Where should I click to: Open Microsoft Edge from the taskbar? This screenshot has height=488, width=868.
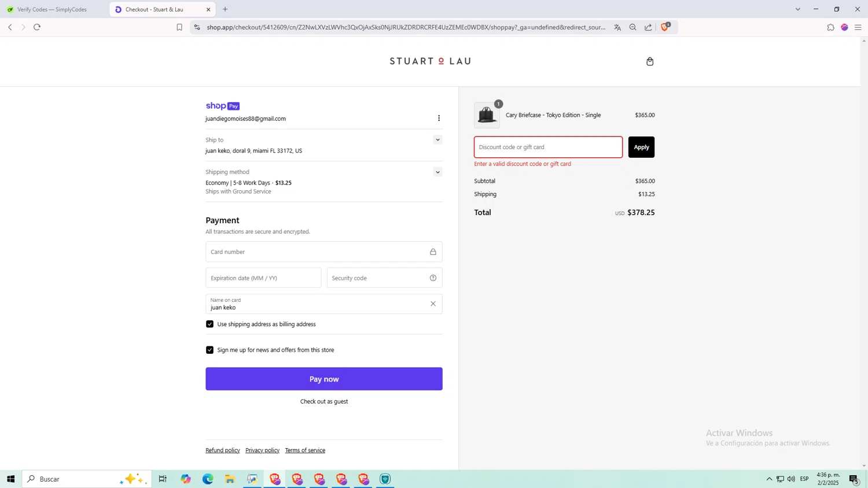208,479
